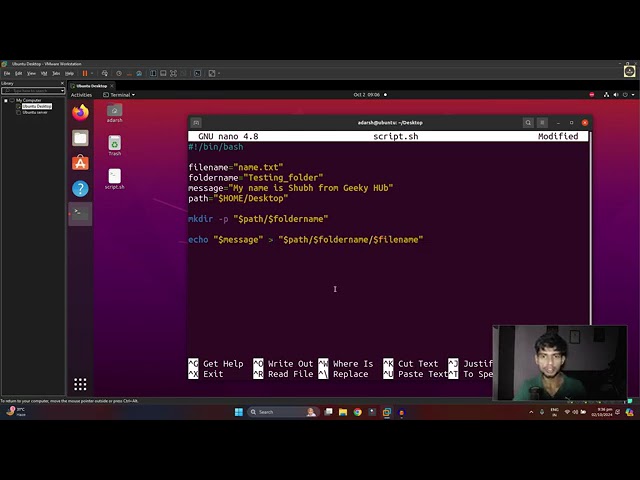Click the filename="name.txt" line in nano

(x=236, y=167)
